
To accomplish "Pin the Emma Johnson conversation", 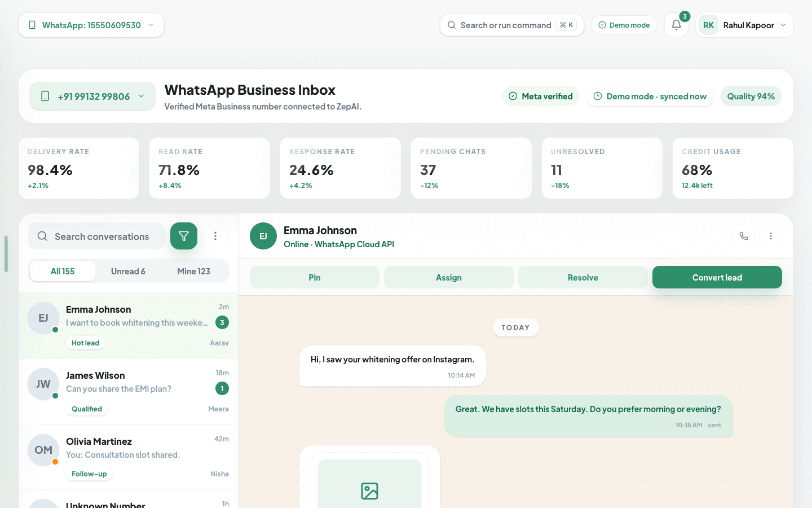I will click(315, 277).
